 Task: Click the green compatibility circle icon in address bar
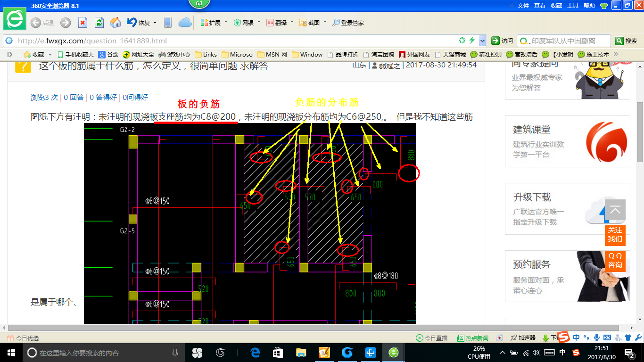(462, 41)
